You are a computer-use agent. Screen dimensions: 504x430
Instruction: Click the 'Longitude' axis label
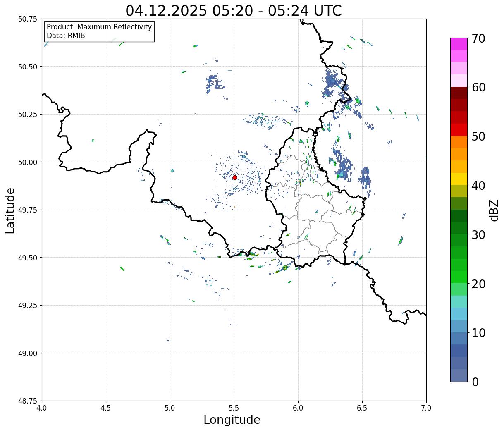point(232,420)
